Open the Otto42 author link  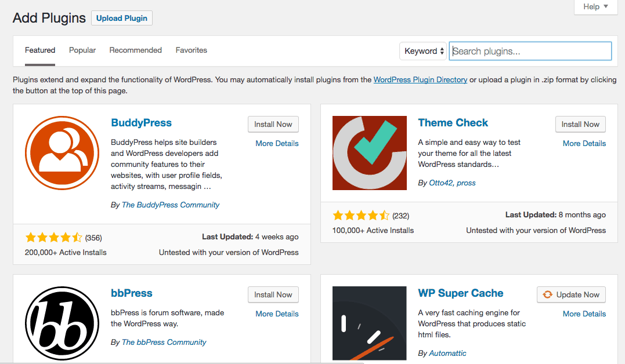(x=441, y=183)
